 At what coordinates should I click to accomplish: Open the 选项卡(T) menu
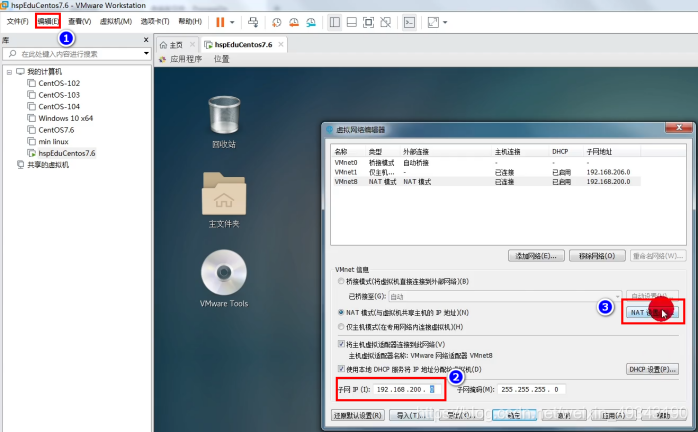155,21
